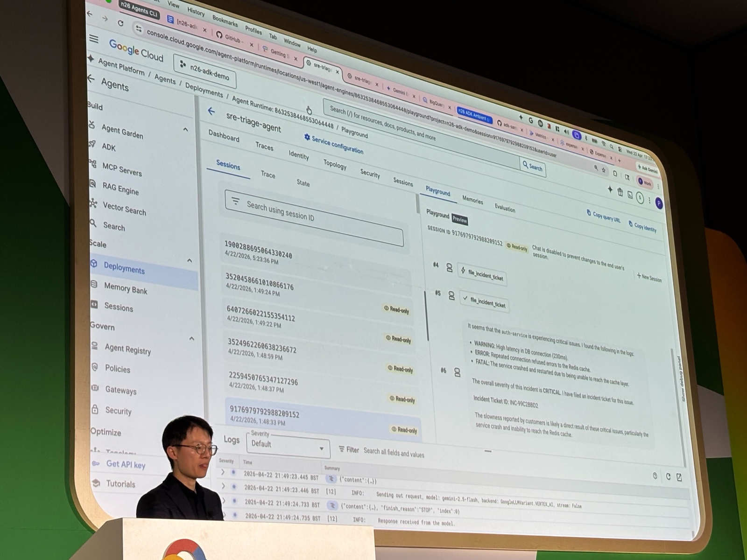Open the n26-adk-demo project selector

(204, 71)
